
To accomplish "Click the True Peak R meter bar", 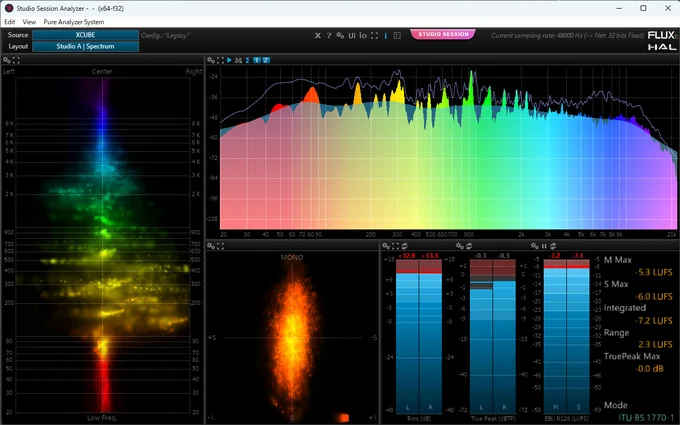I will click(504, 336).
